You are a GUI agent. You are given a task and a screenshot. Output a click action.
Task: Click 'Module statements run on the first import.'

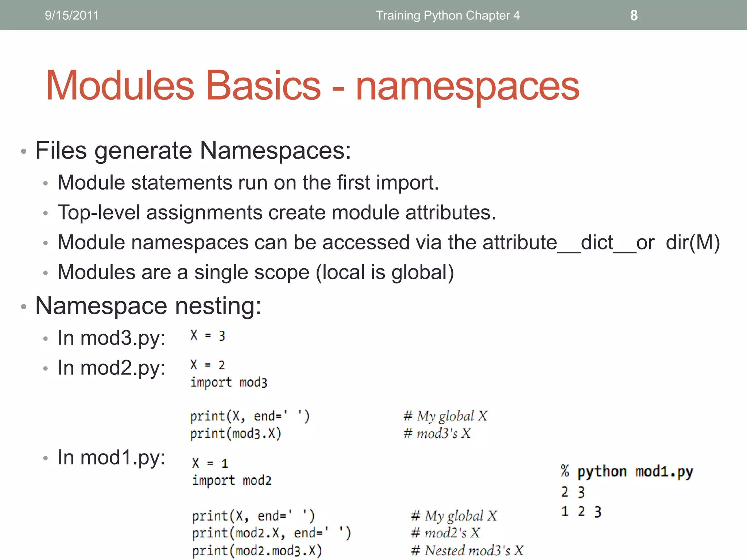tap(248, 182)
